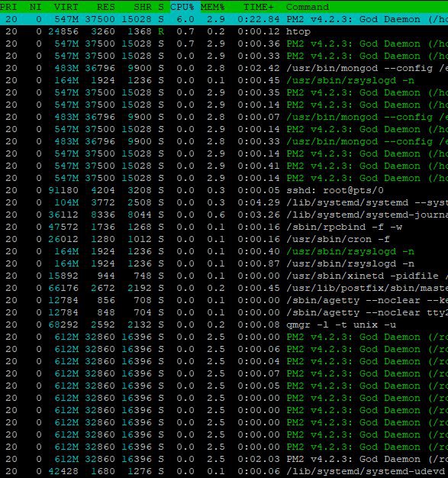Select the systemd-udevd process row
448x478 pixels.
pyautogui.click(x=224, y=471)
